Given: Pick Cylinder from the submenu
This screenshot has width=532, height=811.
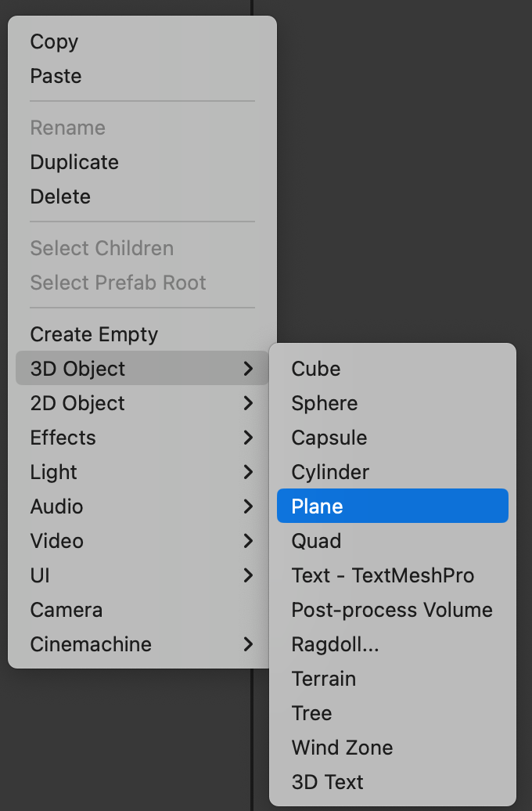Looking at the screenshot, I should pos(393,472).
